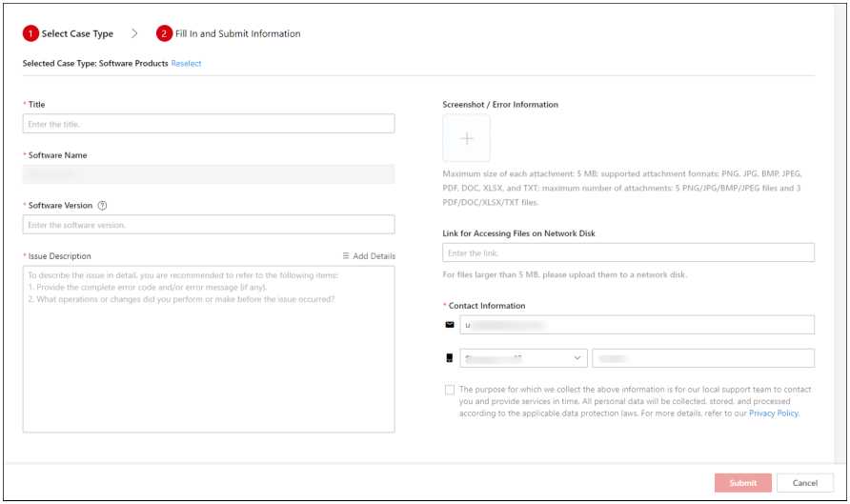This screenshot has height=504, width=850.
Task: Click the arrow between the steps
Action: click(x=134, y=33)
